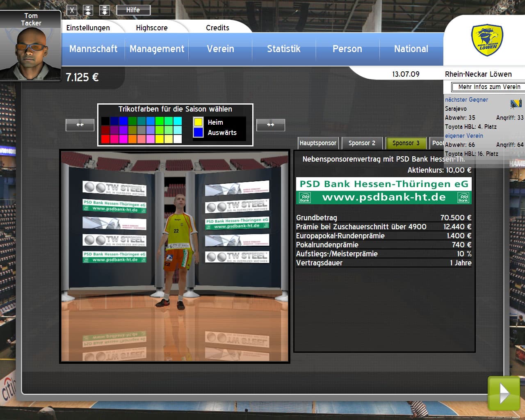The height and width of the screenshot is (420, 525).
Task: Select the Heim jersey color box
Action: click(198, 122)
